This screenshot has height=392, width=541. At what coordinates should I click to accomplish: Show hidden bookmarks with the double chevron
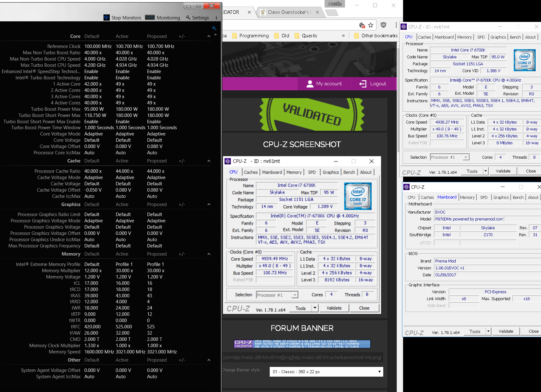[343, 36]
